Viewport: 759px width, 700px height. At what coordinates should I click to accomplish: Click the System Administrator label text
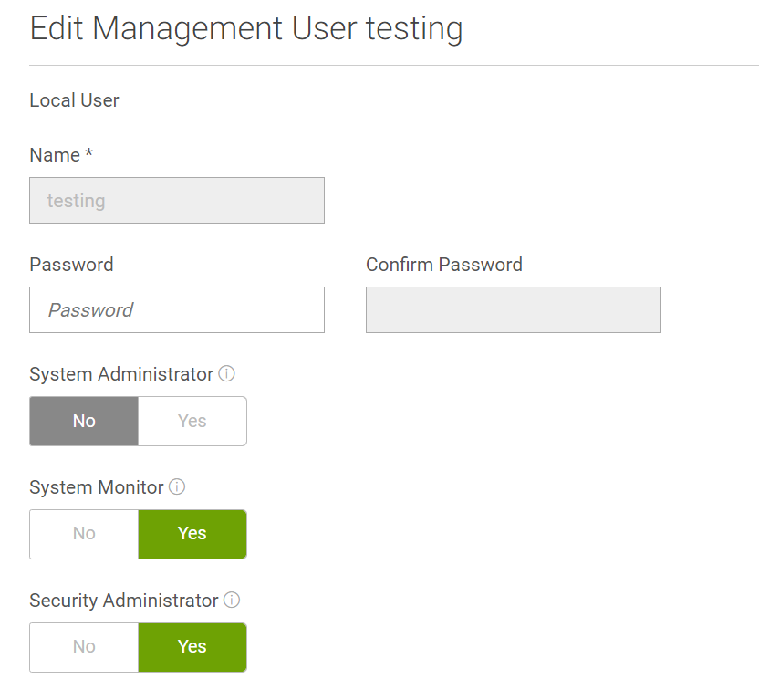point(121,374)
